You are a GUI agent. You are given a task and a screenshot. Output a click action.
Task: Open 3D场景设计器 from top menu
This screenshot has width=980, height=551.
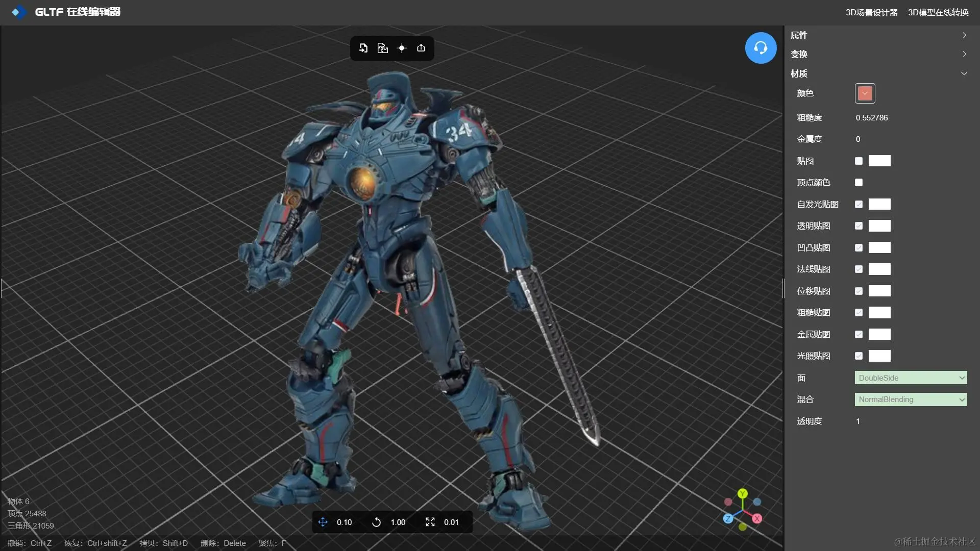click(x=871, y=12)
